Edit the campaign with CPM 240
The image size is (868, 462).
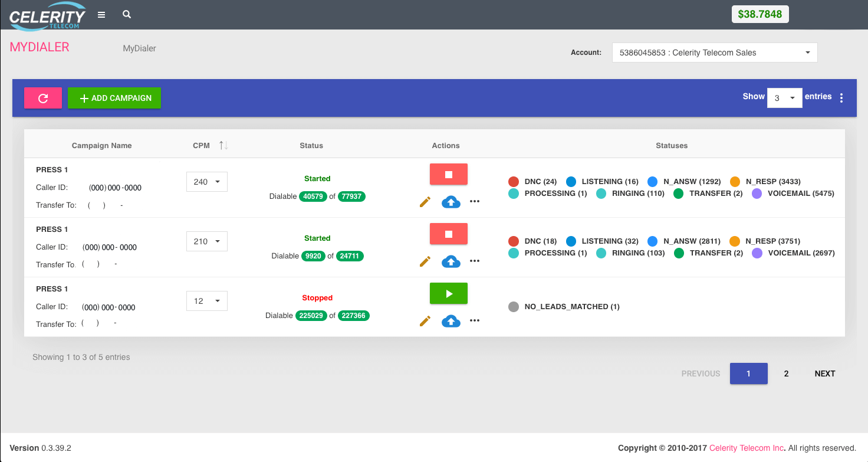click(425, 202)
